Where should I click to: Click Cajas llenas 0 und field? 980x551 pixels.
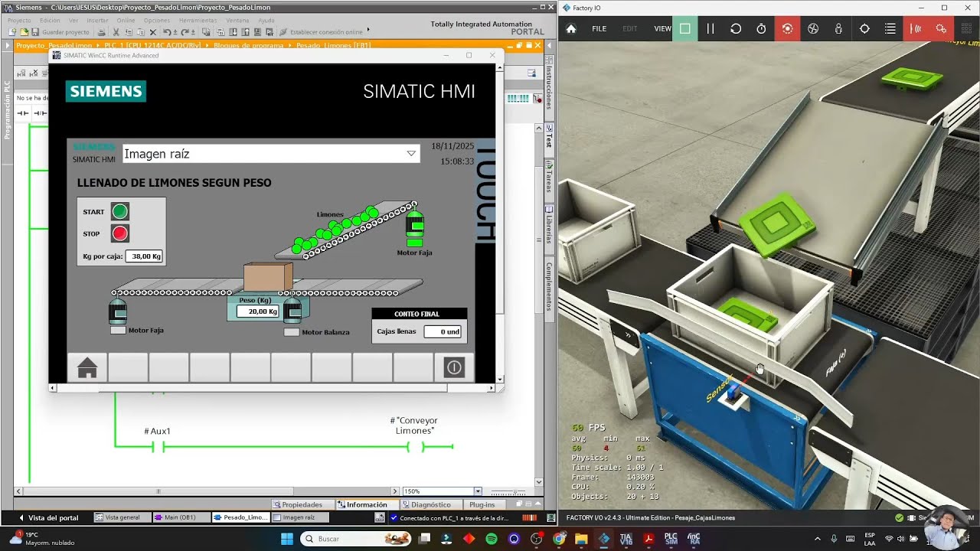443,331
